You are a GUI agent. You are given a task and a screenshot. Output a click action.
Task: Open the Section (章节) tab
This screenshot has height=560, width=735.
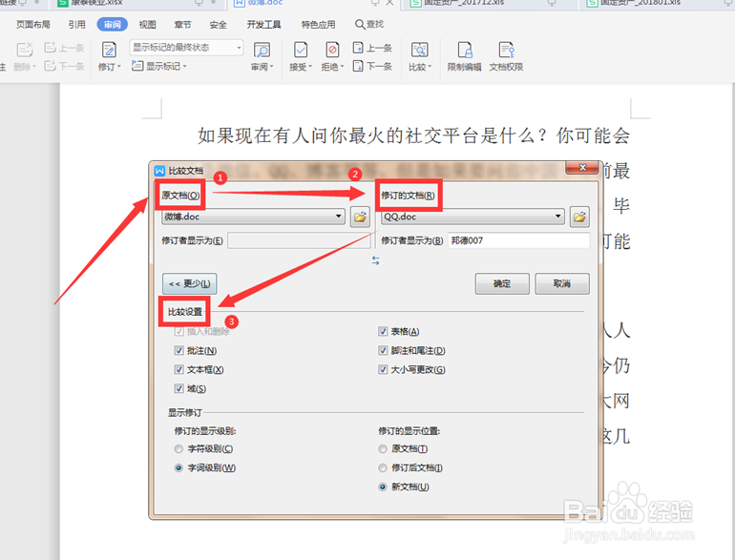pyautogui.click(x=182, y=25)
